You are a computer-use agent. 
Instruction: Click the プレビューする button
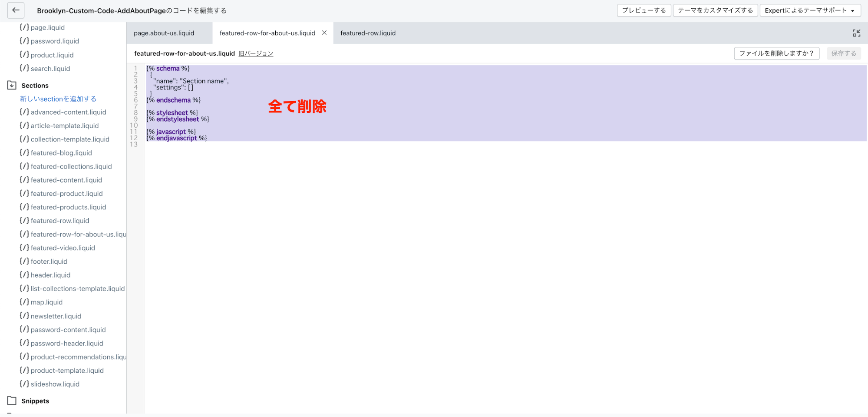coord(644,10)
